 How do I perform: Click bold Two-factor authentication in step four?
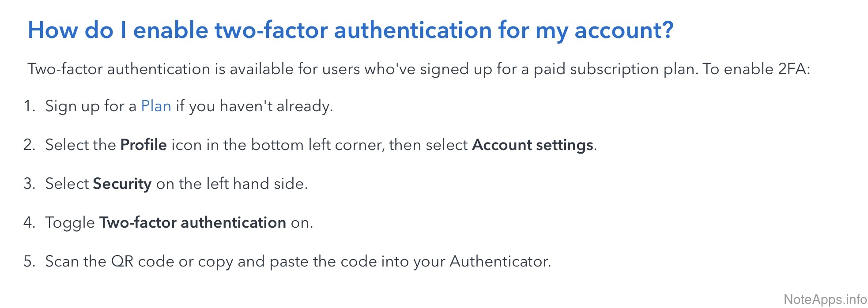point(192,223)
